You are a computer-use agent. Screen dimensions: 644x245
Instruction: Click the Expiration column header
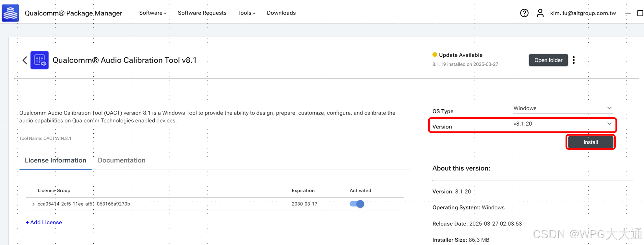(x=303, y=190)
